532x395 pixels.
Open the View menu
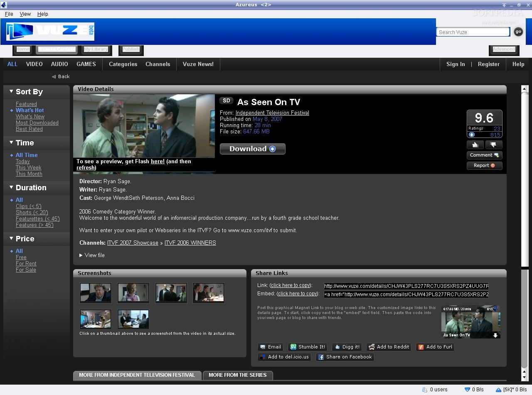point(25,14)
